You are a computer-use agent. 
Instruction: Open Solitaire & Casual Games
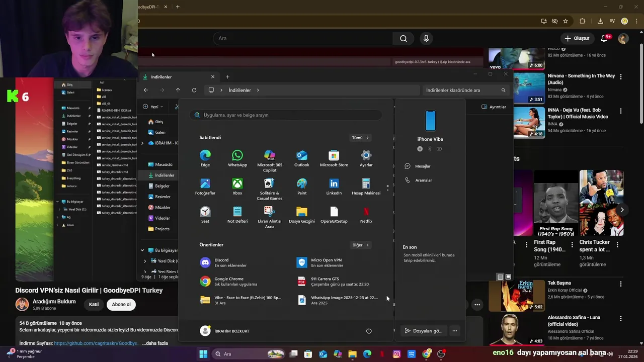click(x=270, y=189)
